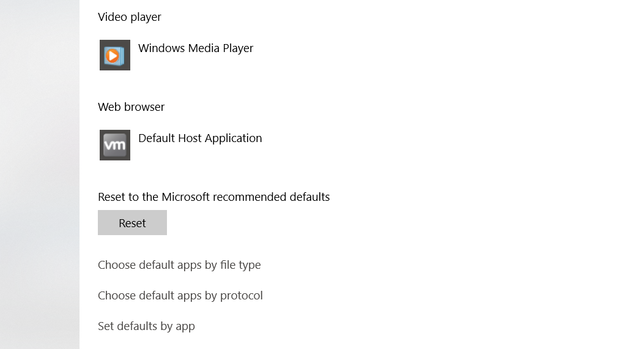644x349 pixels.
Task: Go to per-app default settings page
Action: point(146,326)
